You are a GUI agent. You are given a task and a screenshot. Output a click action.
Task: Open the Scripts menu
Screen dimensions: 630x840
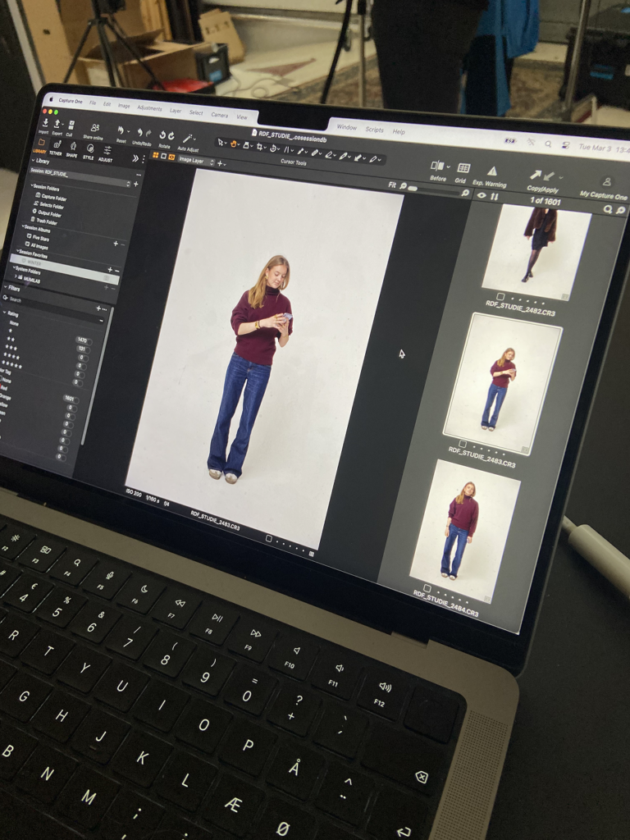374,130
